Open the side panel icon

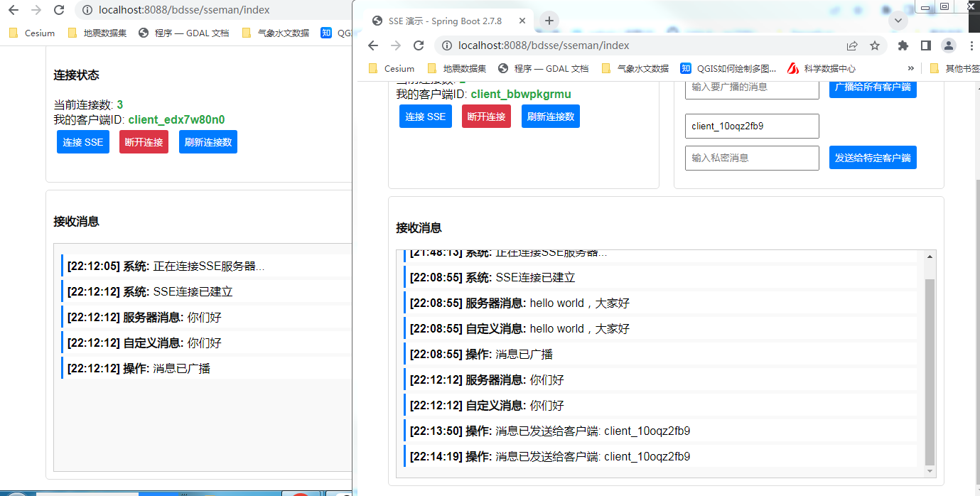pos(925,45)
